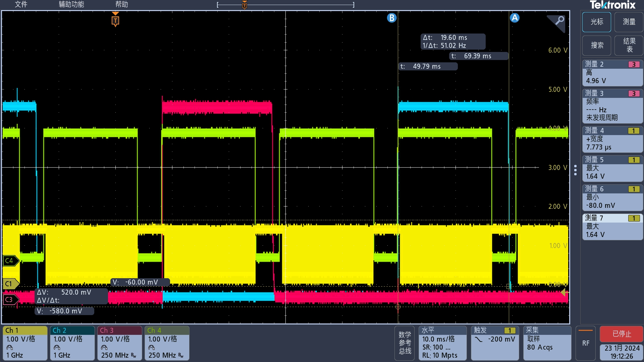644x362 pixels.
Task: Open the three-dot results bar handle
Action: (x=575, y=170)
